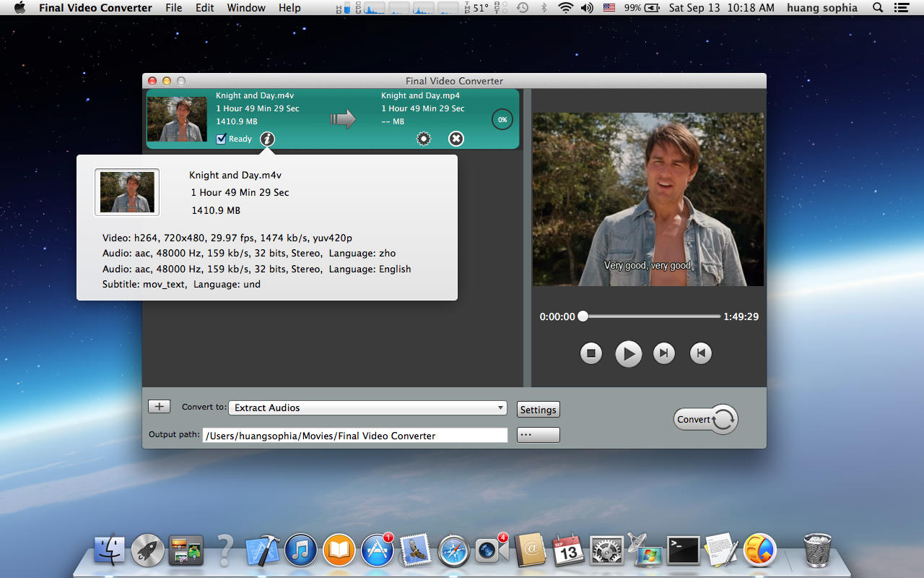Click the stop playback button
924x578 pixels.
[591, 353]
